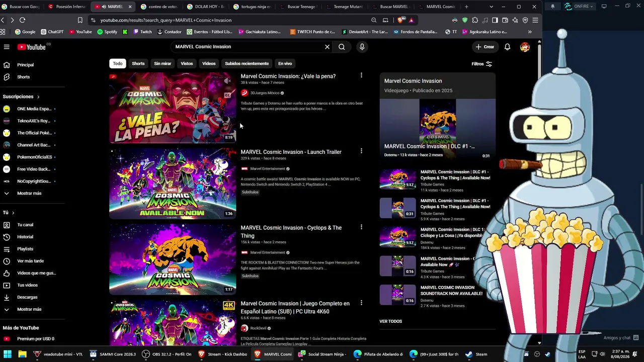Clear the search box with the X icon

click(x=327, y=47)
